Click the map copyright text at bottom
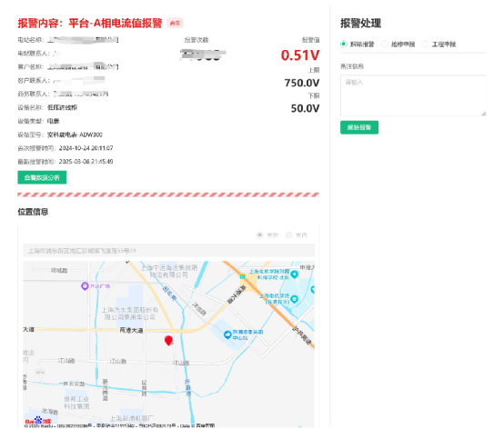 pyautogui.click(x=119, y=425)
